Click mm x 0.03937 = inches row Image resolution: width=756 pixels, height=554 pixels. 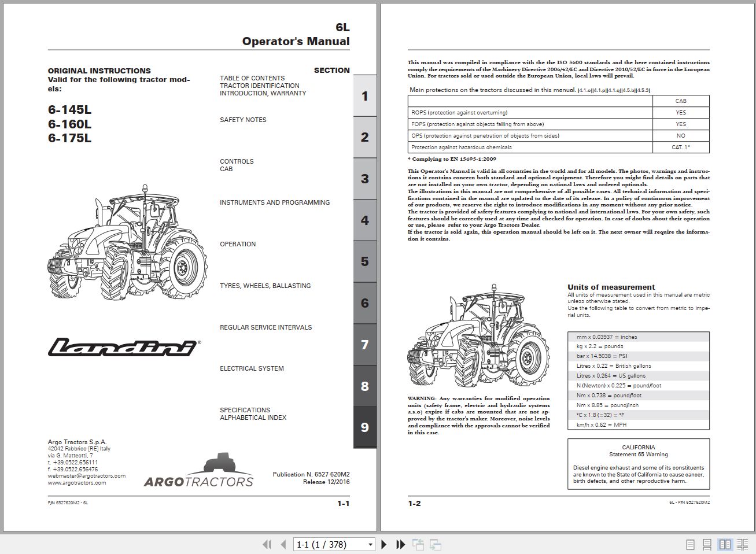(x=639, y=337)
